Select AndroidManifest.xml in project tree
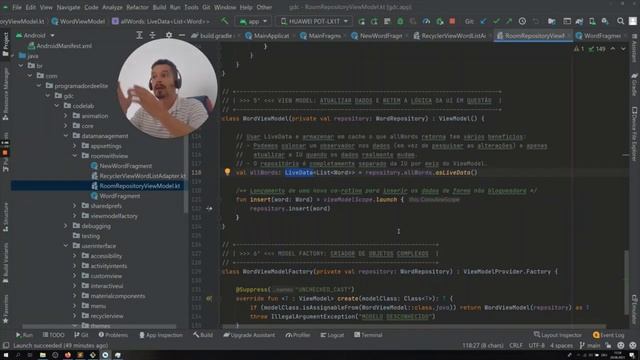Image resolution: width=640 pixels, height=360 pixels. pos(60,46)
